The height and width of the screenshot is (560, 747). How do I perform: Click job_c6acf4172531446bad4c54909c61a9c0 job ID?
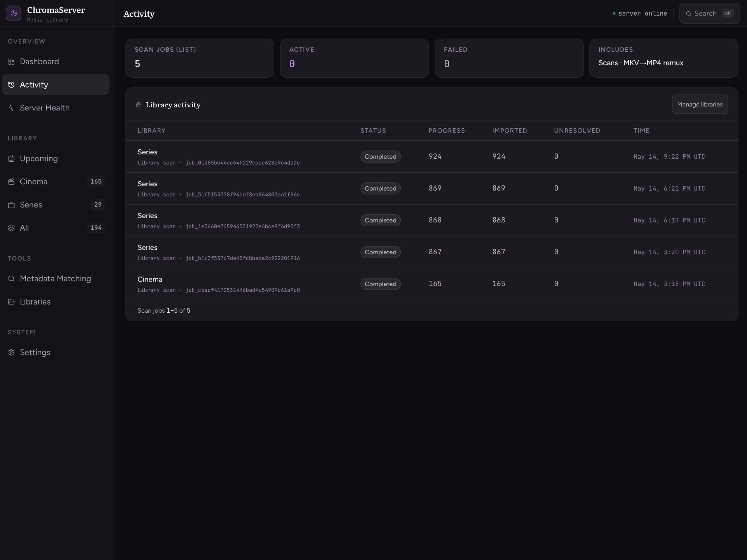click(x=242, y=290)
